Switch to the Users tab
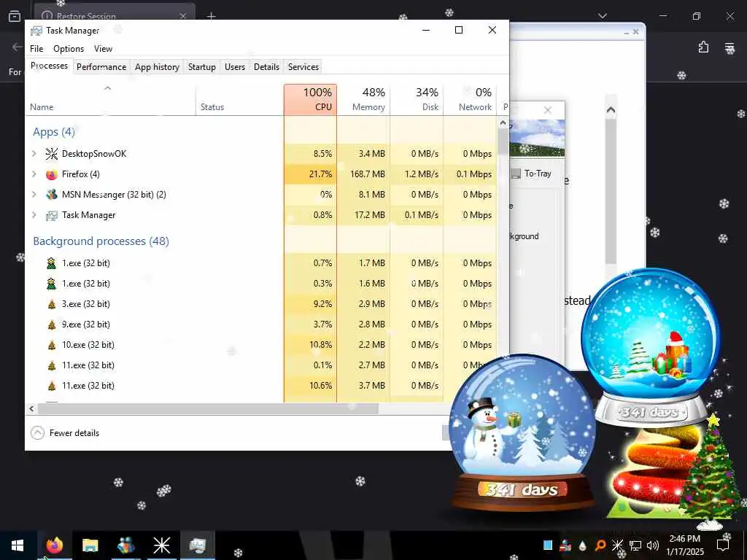This screenshot has width=747, height=560. coord(235,66)
